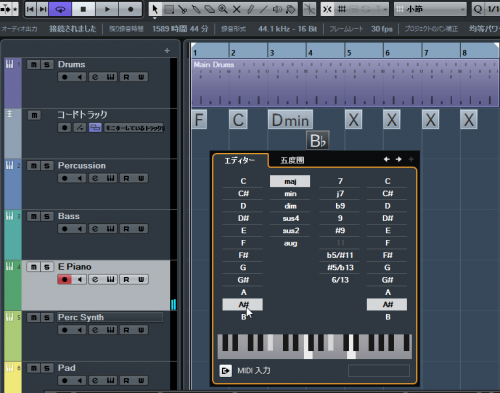The image size is (500, 393).
Task: Select the Dmin chord event
Action: [x=290, y=120]
